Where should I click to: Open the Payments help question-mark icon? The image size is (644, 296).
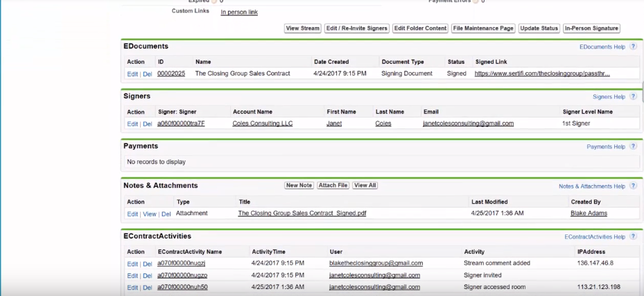click(x=633, y=146)
